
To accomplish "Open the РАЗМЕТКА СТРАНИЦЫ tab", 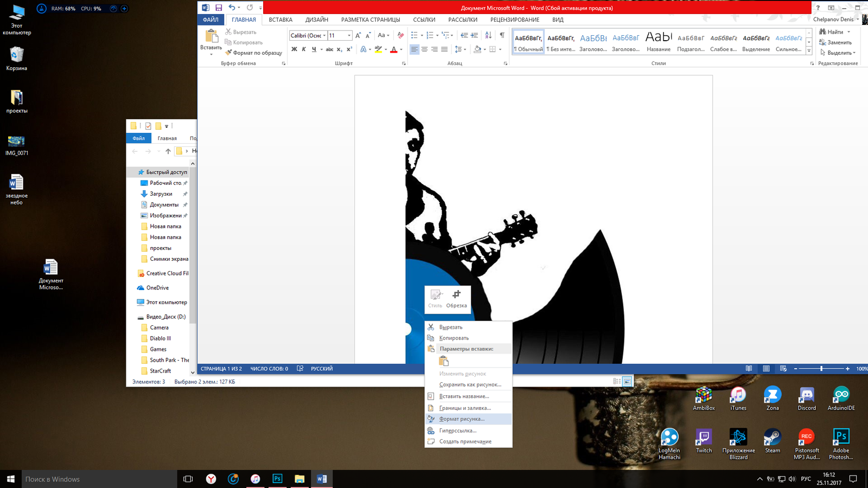I will tap(371, 20).
